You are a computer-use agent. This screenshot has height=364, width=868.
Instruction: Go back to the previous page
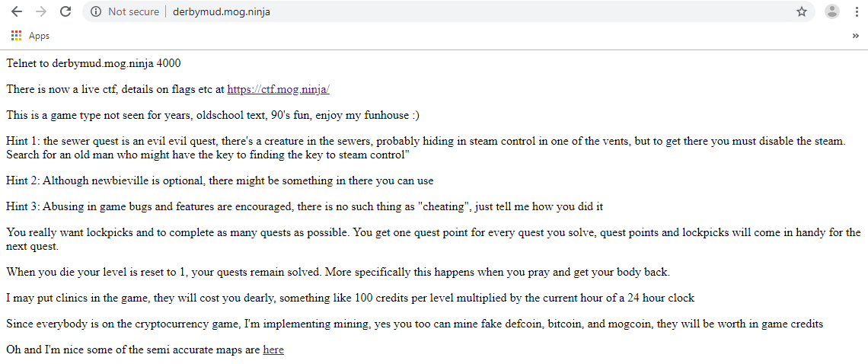pyautogui.click(x=16, y=11)
